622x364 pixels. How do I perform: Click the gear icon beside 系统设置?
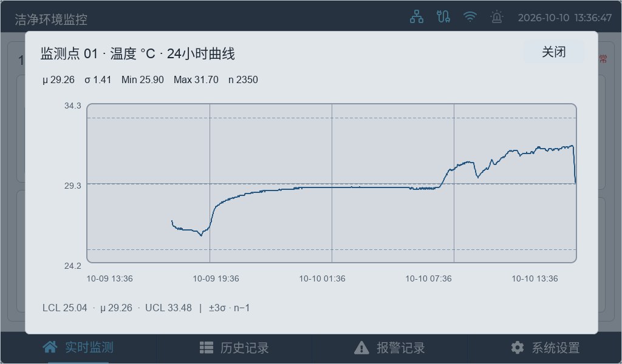[518, 348]
